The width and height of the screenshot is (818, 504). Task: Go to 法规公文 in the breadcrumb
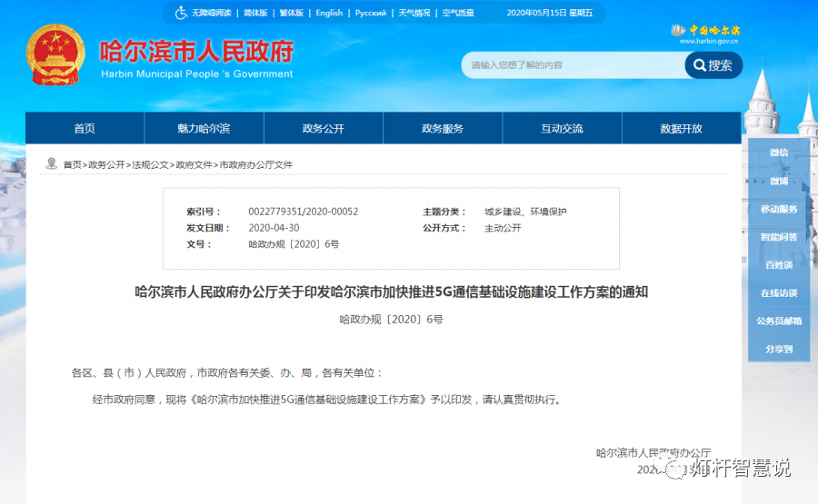(150, 164)
